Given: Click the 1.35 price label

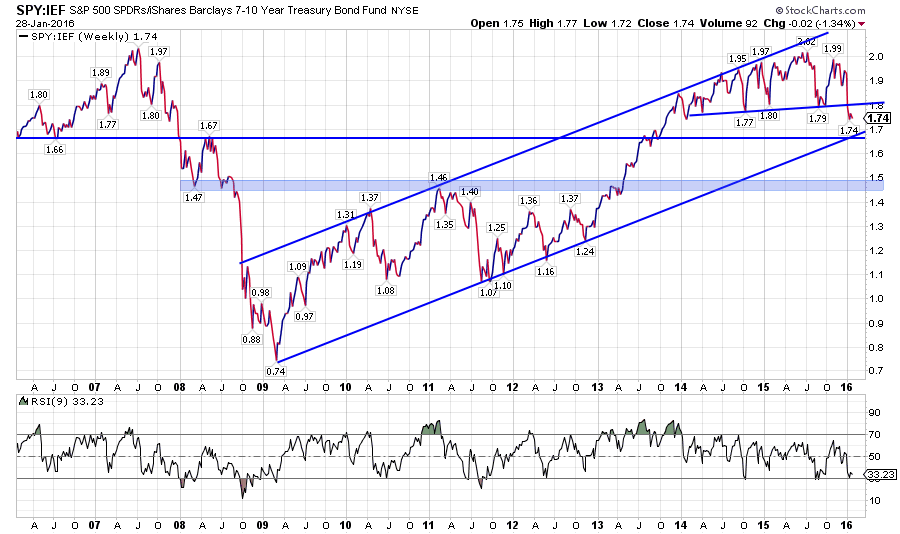Looking at the screenshot, I should (x=445, y=225).
